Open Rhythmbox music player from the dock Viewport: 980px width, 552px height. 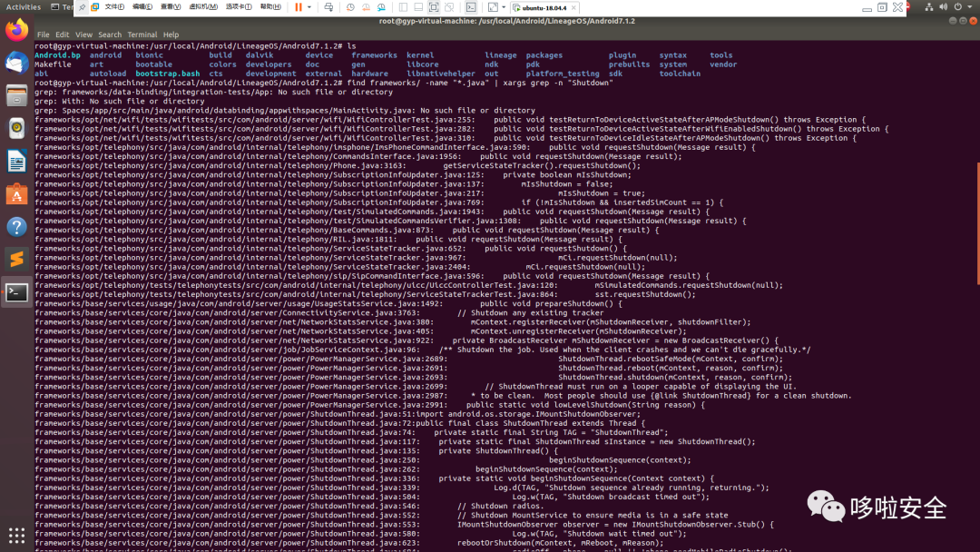(17, 128)
